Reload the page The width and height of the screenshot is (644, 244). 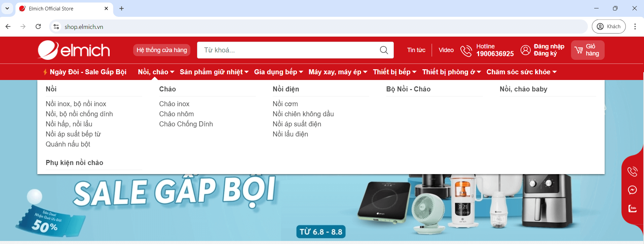tap(38, 27)
